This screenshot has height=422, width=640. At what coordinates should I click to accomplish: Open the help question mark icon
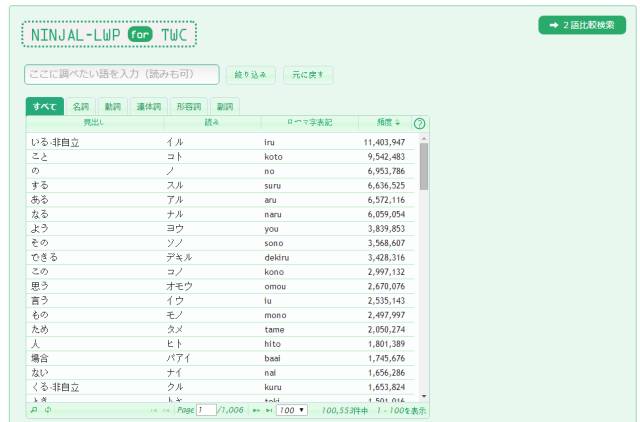419,124
